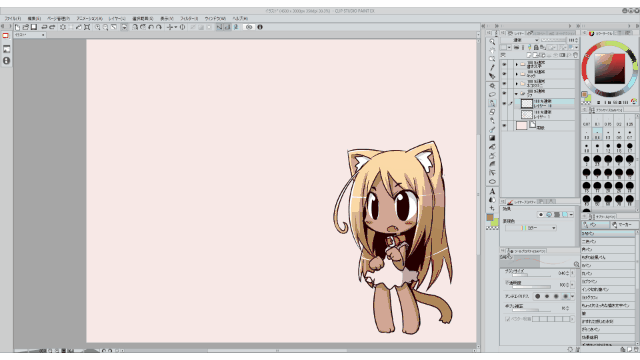Image resolution: width=640 pixels, height=360 pixels.
Task: Click the Zoom out icon in command bar
Action: click(x=106, y=27)
